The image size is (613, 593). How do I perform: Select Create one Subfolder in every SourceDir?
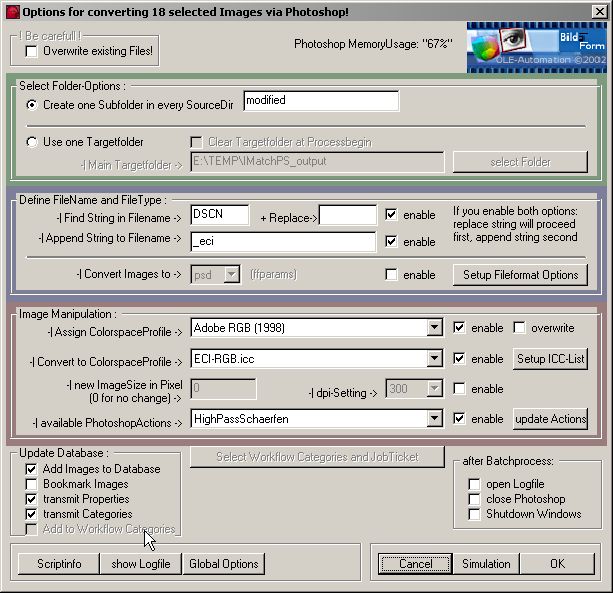tap(32, 104)
